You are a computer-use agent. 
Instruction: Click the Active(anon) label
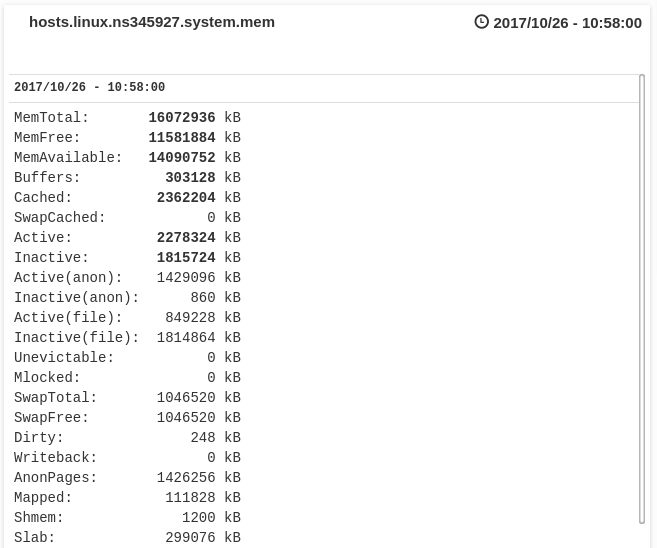tap(68, 278)
